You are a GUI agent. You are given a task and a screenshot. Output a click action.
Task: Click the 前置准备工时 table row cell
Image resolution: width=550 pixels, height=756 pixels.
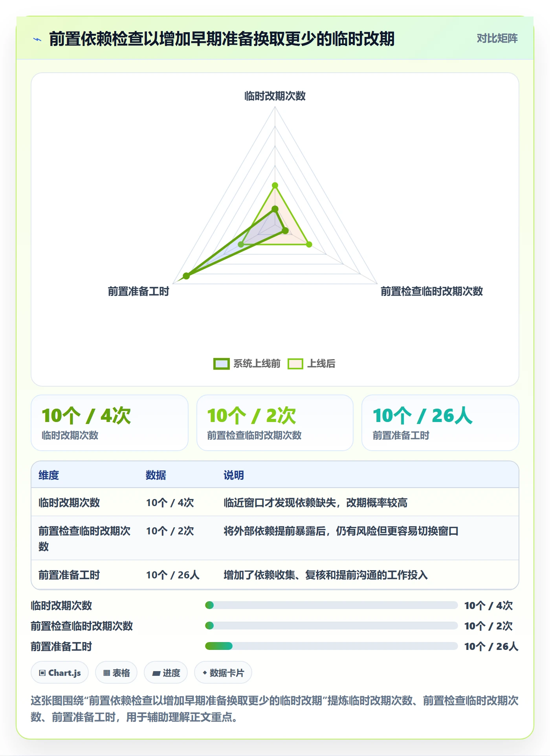coord(69,575)
